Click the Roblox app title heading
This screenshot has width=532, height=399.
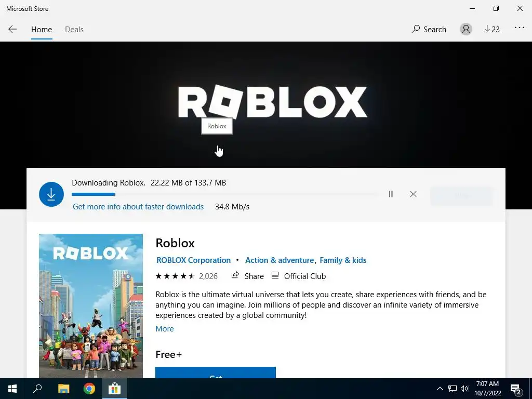[x=175, y=243]
